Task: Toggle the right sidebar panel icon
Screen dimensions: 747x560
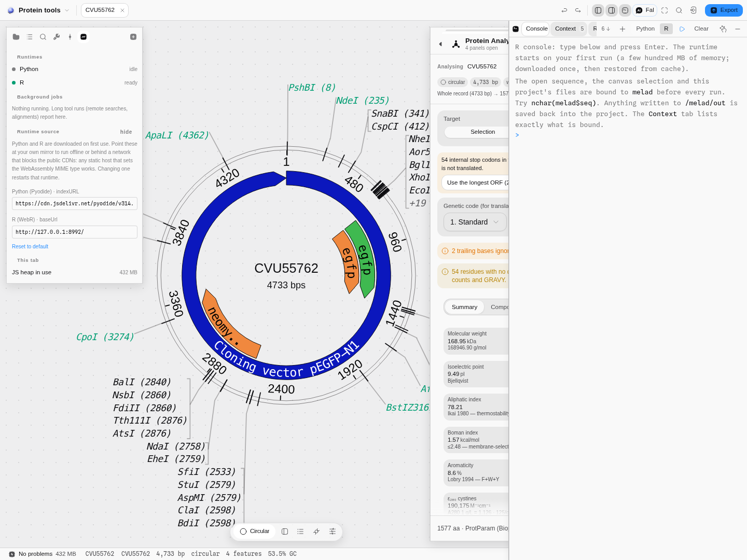Action: [612, 10]
